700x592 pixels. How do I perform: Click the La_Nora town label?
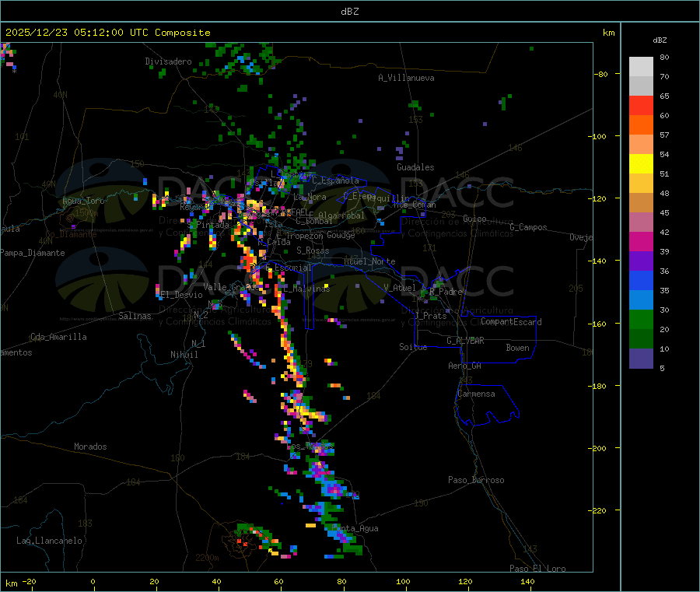[310, 197]
